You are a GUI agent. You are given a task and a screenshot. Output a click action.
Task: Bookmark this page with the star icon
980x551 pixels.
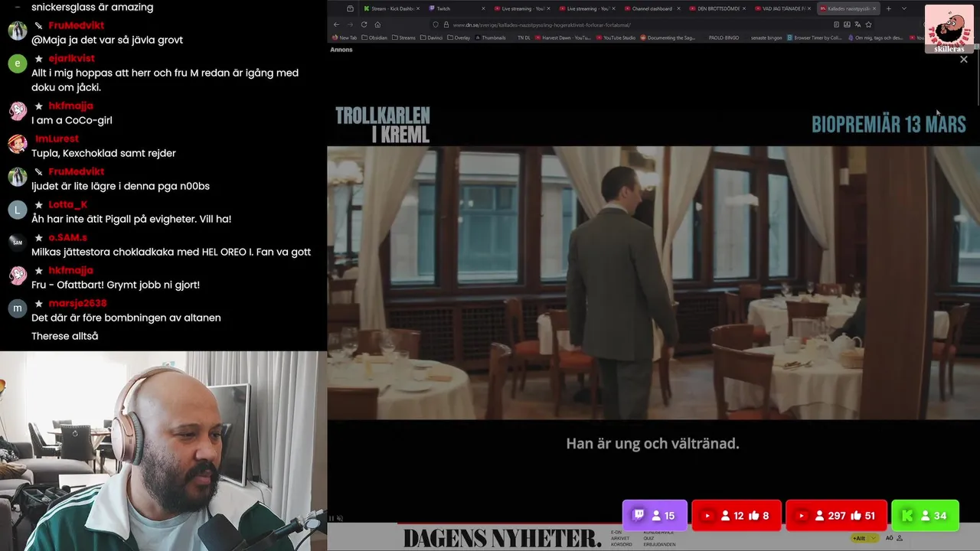coord(868,24)
